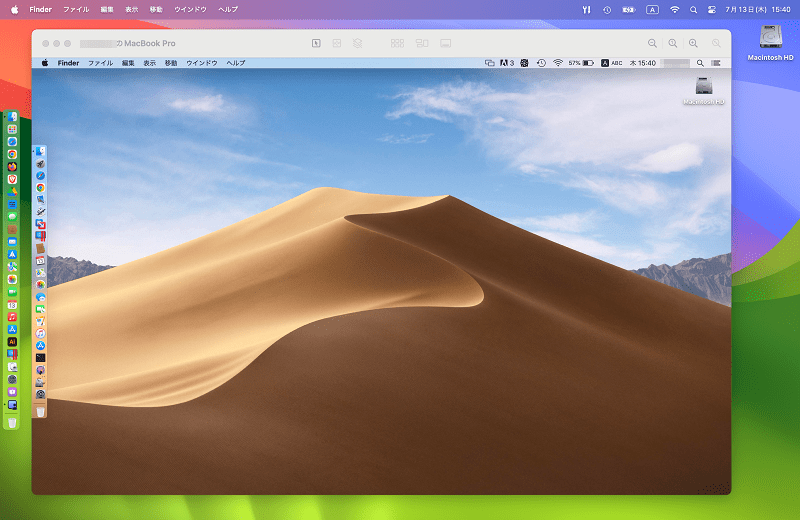Open Launchpad rocket in the remote dock

(x=40, y=163)
